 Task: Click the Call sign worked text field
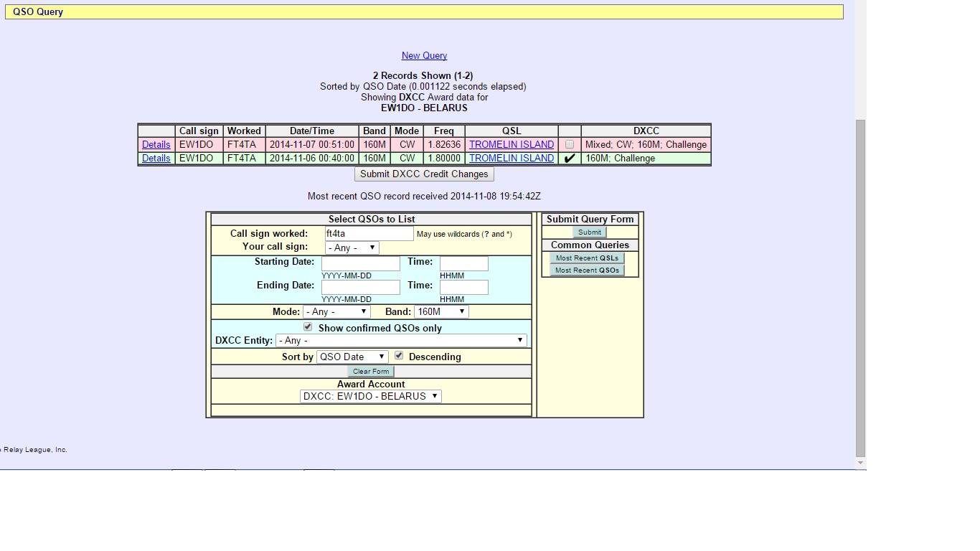pos(369,234)
